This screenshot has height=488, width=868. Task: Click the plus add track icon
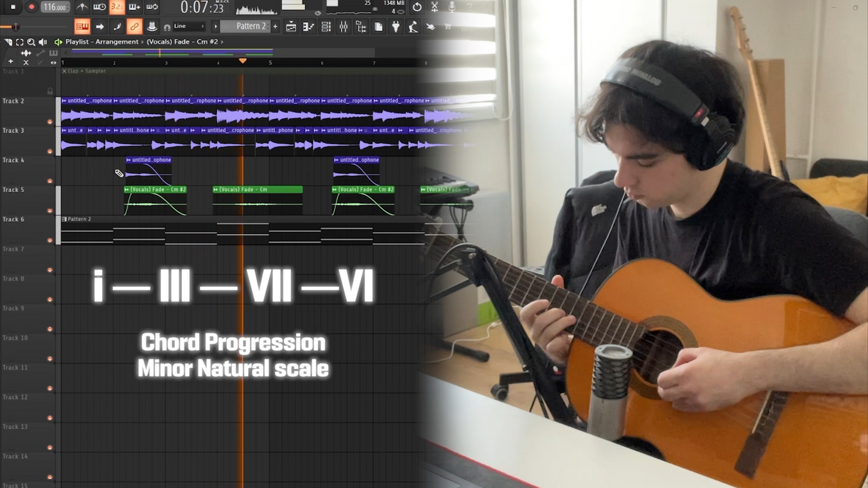point(10,62)
